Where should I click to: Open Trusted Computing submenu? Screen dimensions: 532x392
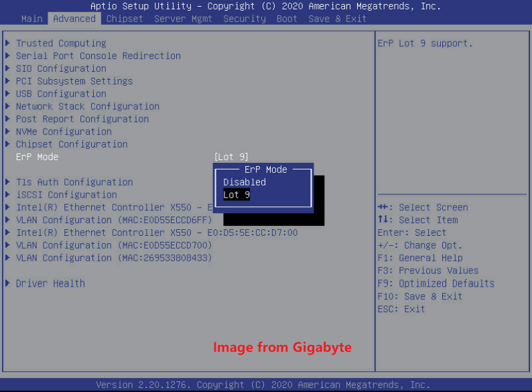[x=61, y=44]
